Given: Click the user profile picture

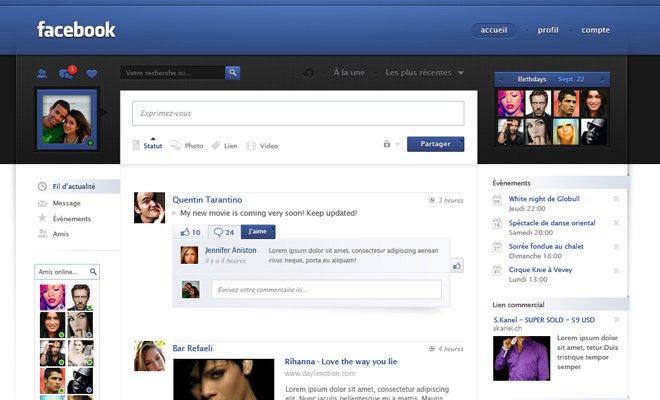Looking at the screenshot, I should 67,120.
